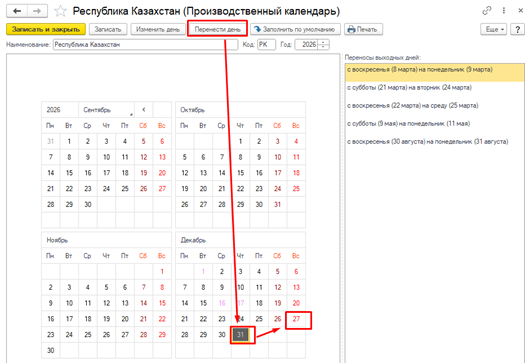Image resolution: width=525 pixels, height=363 pixels.
Task: Select the transfer from 30 августа to 31 августа
Action: tap(435, 142)
